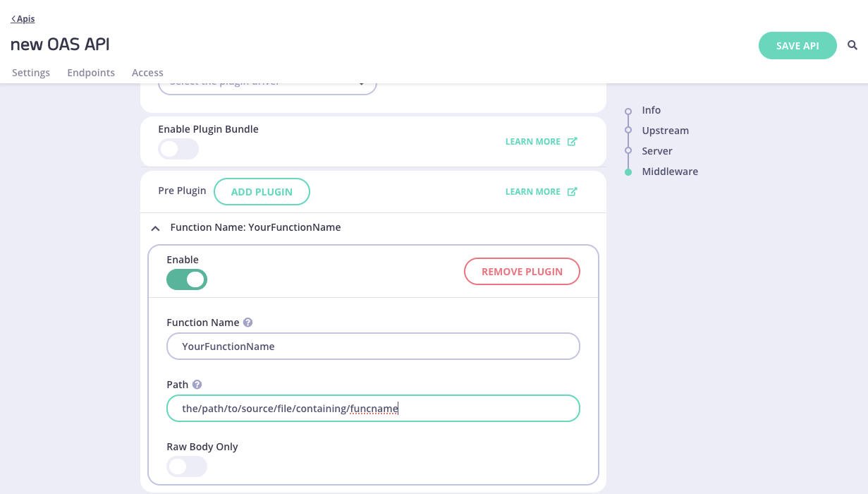
Task: Enable the Plugin Bundle toggle
Action: pos(178,149)
